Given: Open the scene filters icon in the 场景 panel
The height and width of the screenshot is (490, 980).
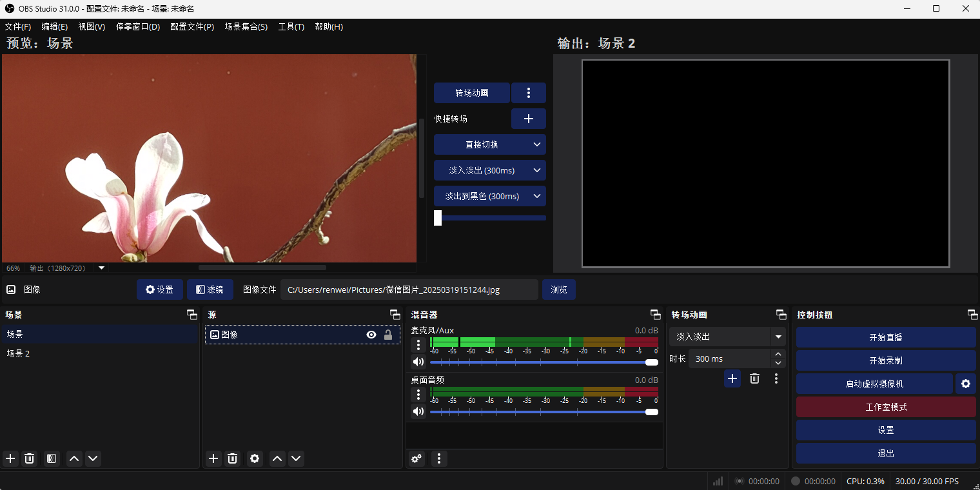Looking at the screenshot, I should point(52,458).
